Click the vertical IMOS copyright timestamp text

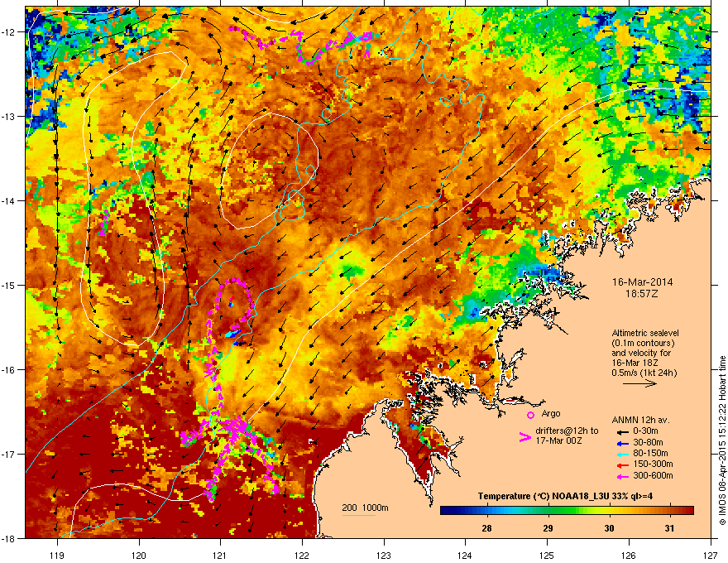click(x=722, y=440)
